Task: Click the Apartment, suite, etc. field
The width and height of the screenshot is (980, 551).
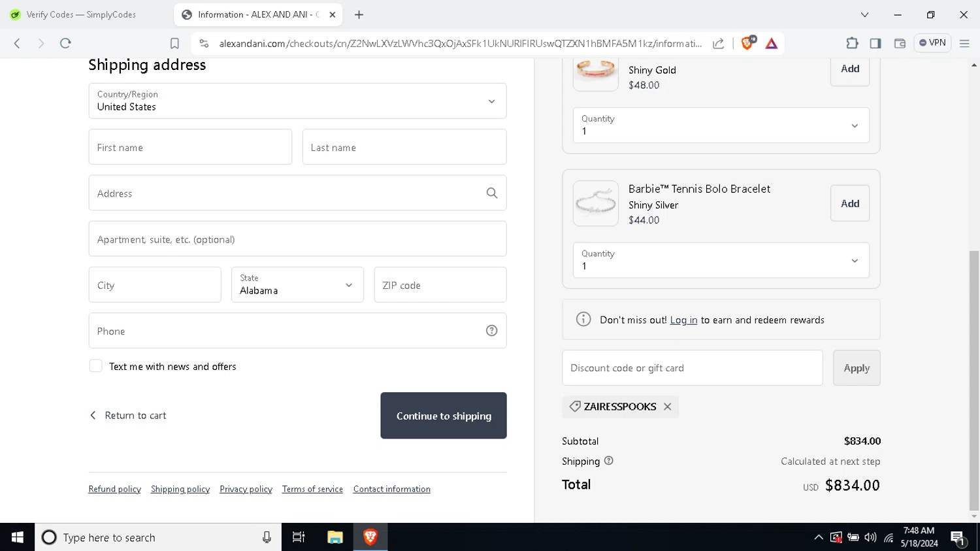Action: (x=297, y=239)
